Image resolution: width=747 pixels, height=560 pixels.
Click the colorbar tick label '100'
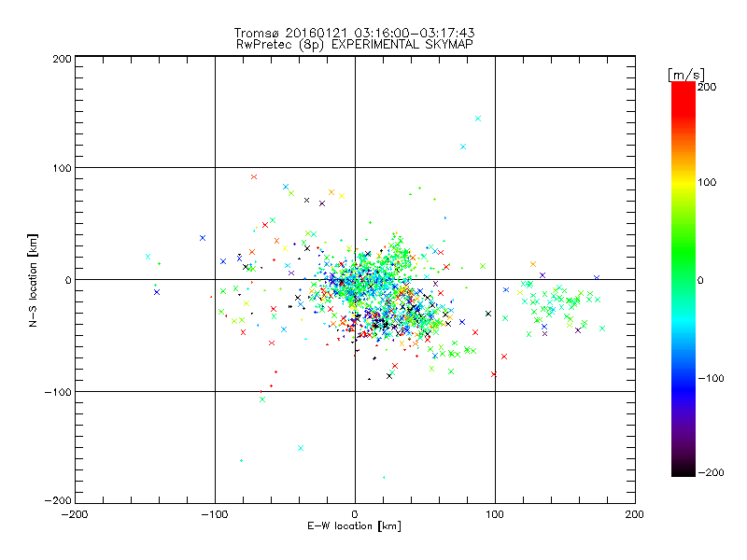click(x=707, y=182)
